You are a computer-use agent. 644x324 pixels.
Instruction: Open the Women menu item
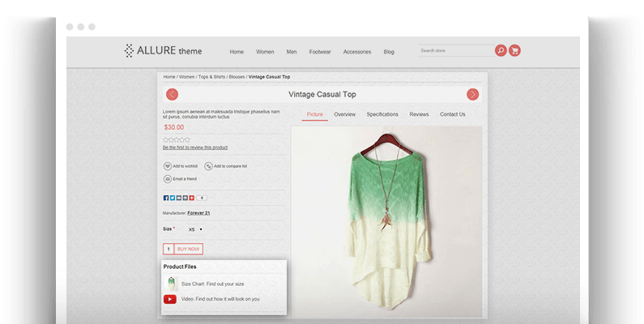265,52
